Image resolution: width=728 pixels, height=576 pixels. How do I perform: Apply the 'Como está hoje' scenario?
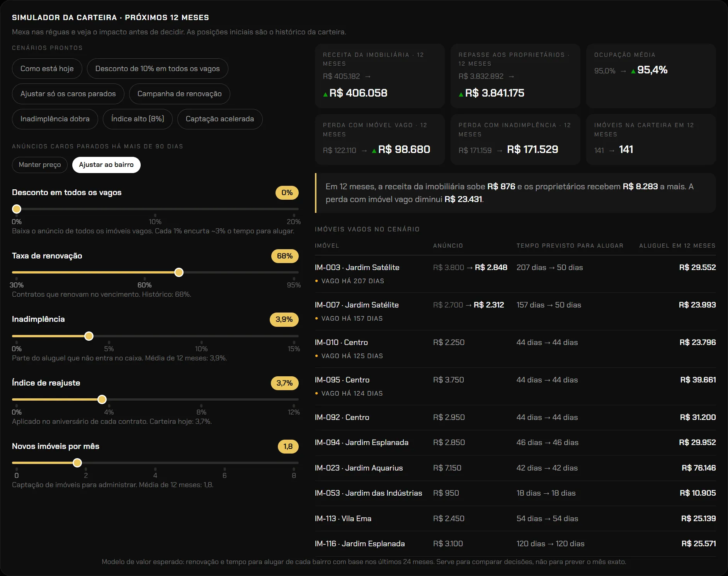(x=47, y=69)
